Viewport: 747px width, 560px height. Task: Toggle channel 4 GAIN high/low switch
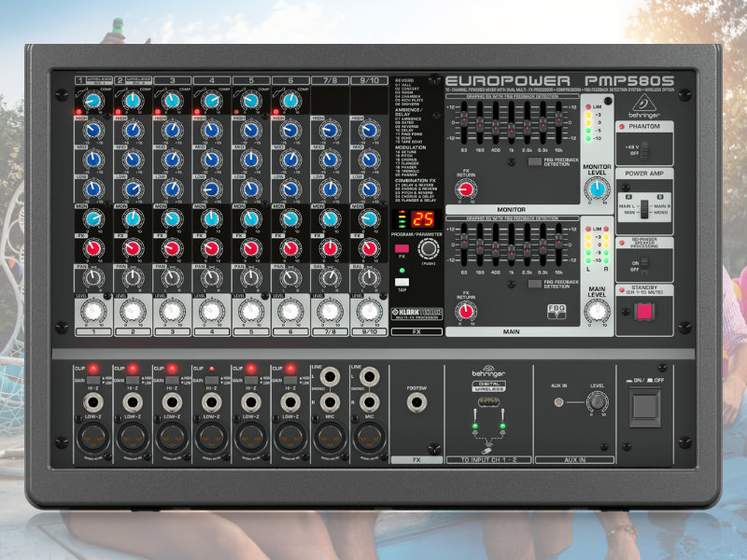(212, 380)
